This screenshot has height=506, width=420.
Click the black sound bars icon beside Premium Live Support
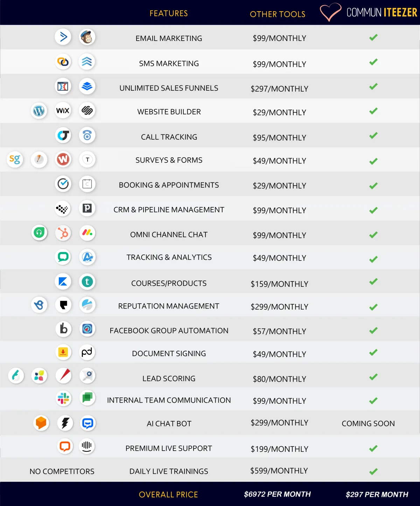click(x=86, y=446)
